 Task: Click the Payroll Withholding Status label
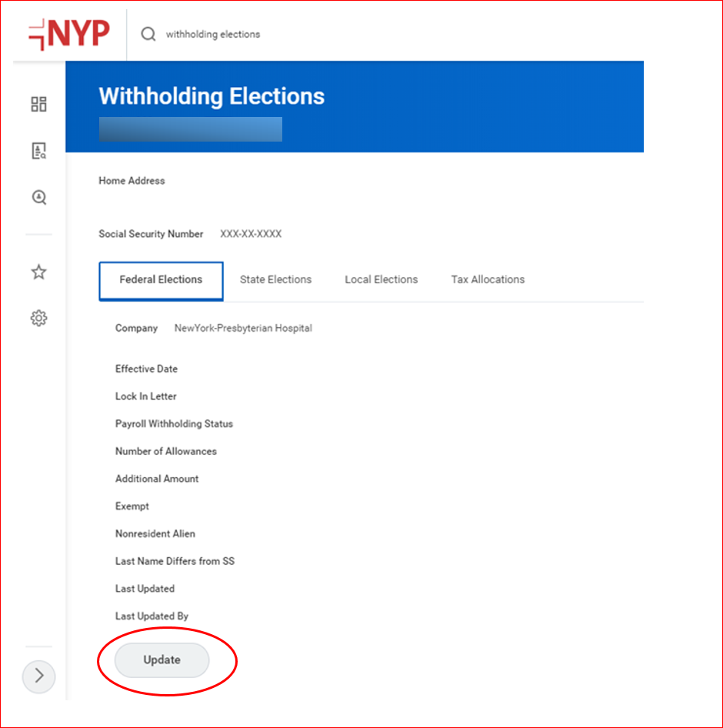pyautogui.click(x=174, y=424)
